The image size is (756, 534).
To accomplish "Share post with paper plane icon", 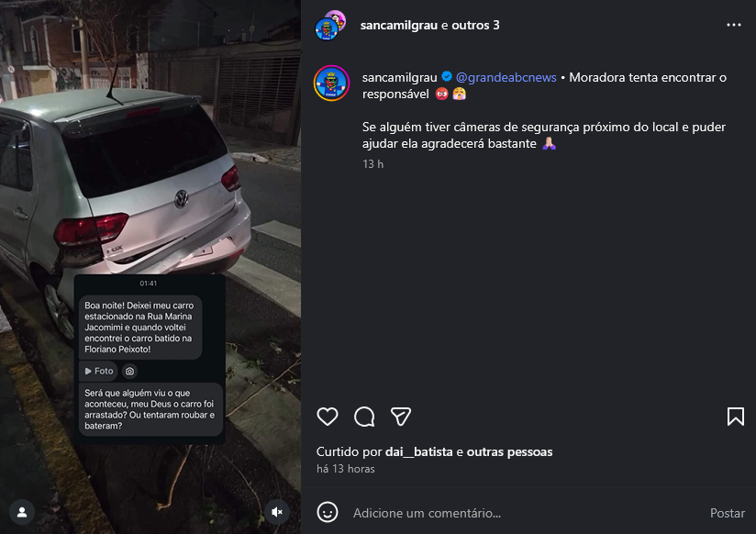I will 401,417.
